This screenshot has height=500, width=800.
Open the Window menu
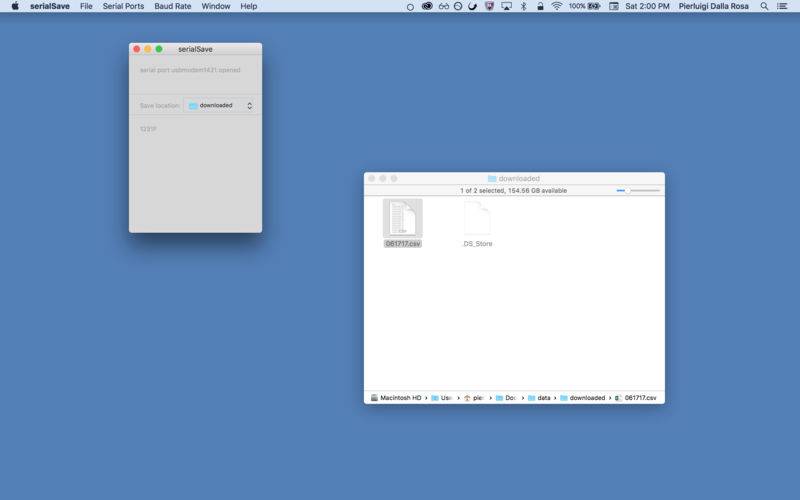point(215,6)
